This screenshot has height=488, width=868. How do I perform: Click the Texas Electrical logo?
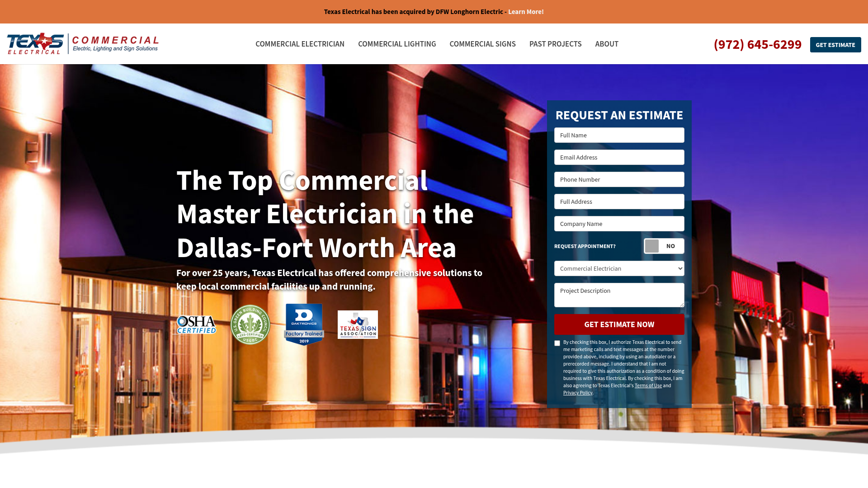coord(83,44)
